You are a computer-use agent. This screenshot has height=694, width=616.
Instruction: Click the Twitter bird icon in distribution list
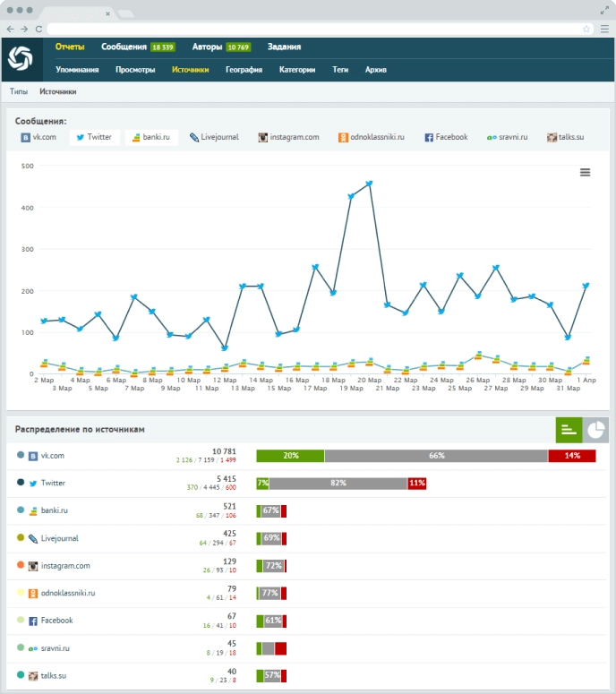(33, 484)
